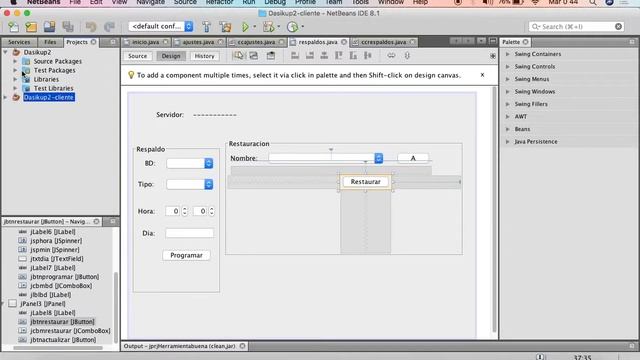Viewport: 640px width, 360px height.
Task: Select jspmin JSpinner in Navigator
Action: (x=54, y=250)
